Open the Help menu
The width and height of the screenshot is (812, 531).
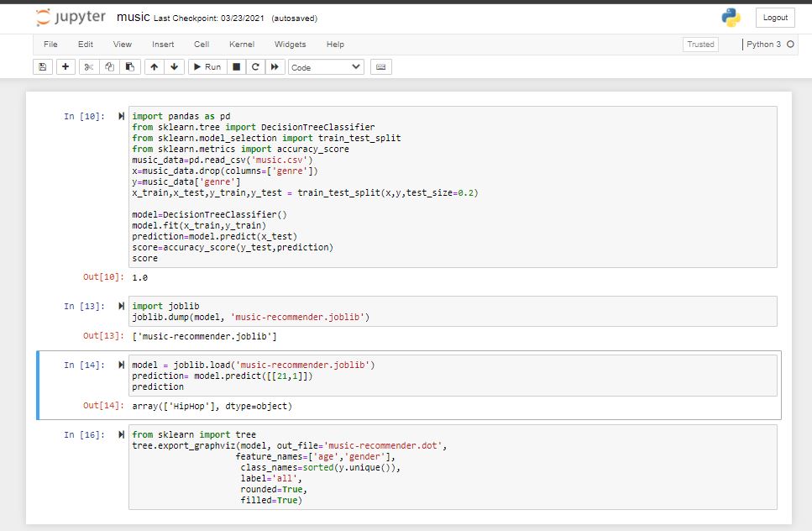(335, 45)
